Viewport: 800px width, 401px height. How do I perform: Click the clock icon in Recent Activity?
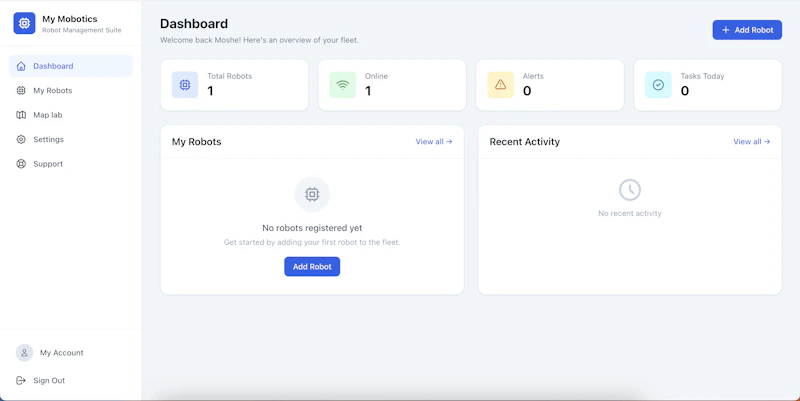(630, 190)
